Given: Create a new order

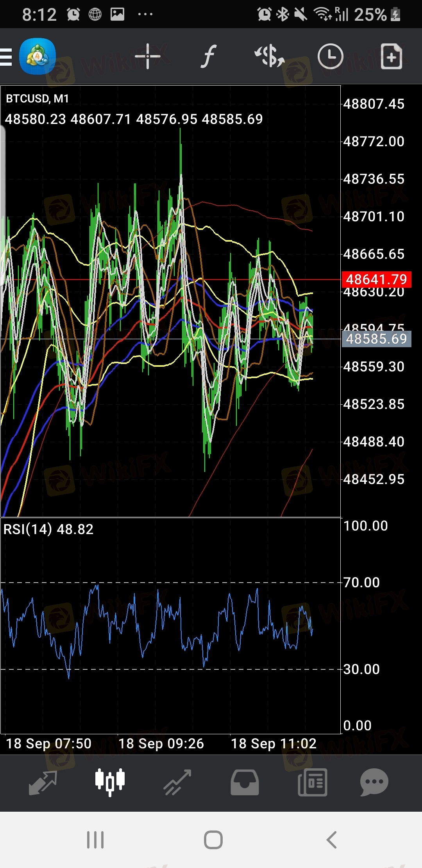Looking at the screenshot, I should (x=391, y=56).
